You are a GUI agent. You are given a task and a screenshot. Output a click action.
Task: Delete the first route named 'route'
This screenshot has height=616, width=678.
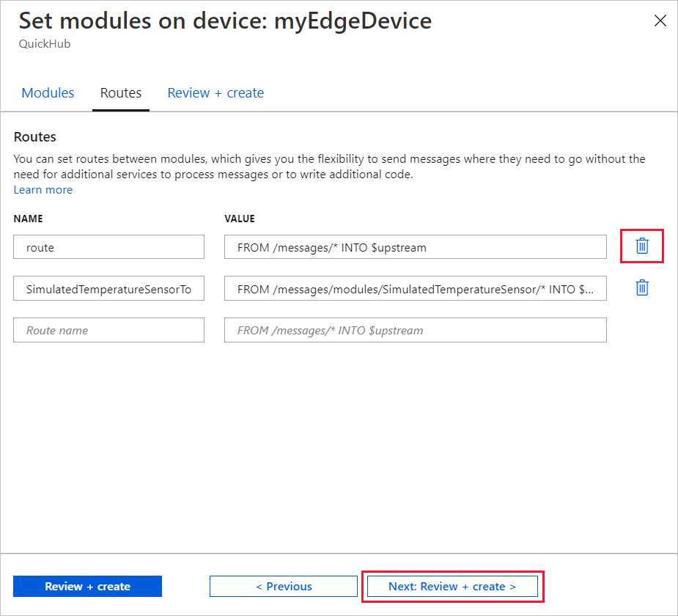point(642,246)
